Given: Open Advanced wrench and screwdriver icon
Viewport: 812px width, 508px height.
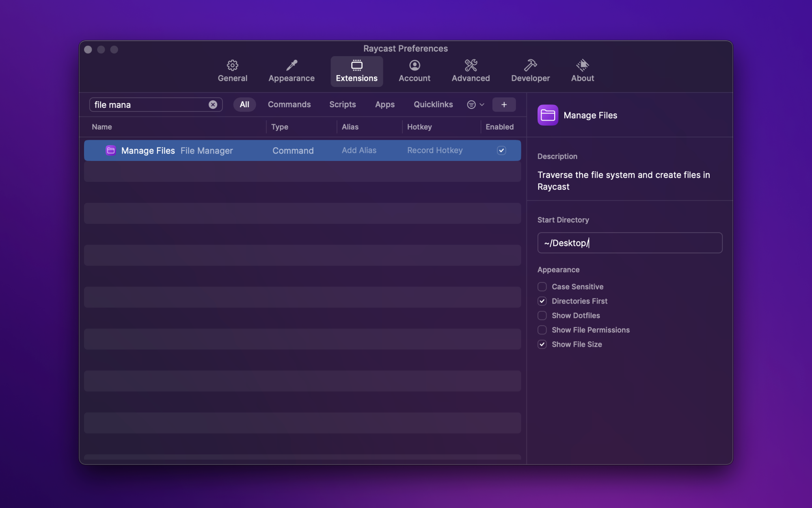Looking at the screenshot, I should tap(471, 65).
